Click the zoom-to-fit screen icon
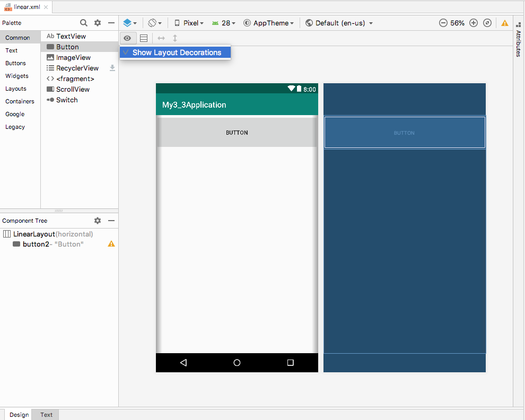This screenshot has width=525, height=420. point(487,23)
